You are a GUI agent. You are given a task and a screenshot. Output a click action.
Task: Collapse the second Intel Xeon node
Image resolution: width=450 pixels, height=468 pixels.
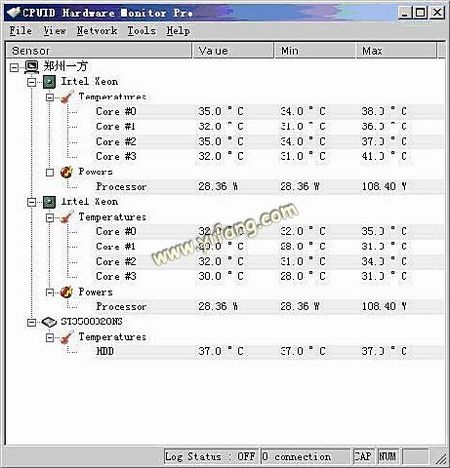point(32,202)
